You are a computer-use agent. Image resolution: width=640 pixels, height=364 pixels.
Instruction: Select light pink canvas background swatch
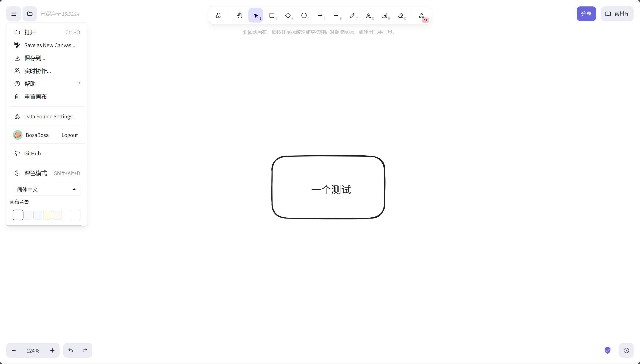(x=57, y=215)
